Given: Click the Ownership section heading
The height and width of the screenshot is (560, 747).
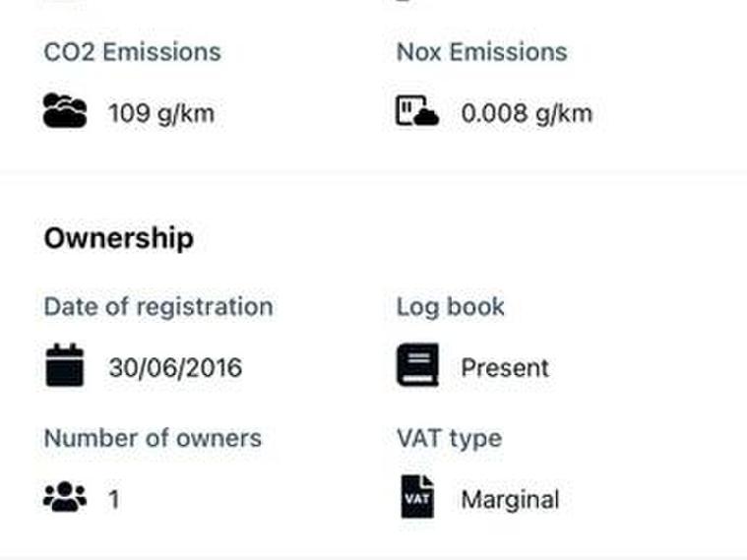Looking at the screenshot, I should pos(118,238).
